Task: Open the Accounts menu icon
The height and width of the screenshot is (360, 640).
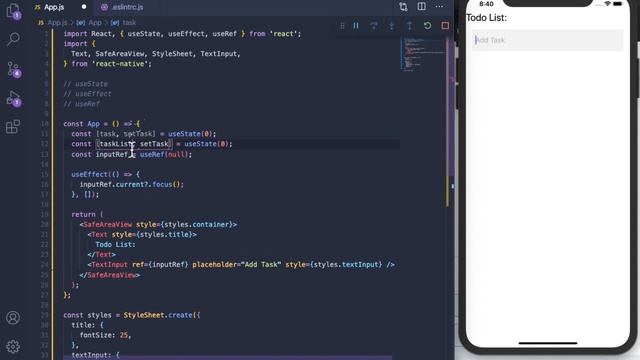Action: pos(13,318)
